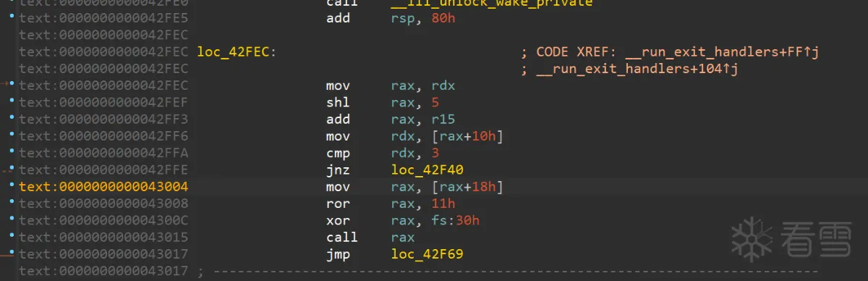Toggle breakpoint dot beside address 42FEF
The width and height of the screenshot is (868, 281).
pos(12,101)
